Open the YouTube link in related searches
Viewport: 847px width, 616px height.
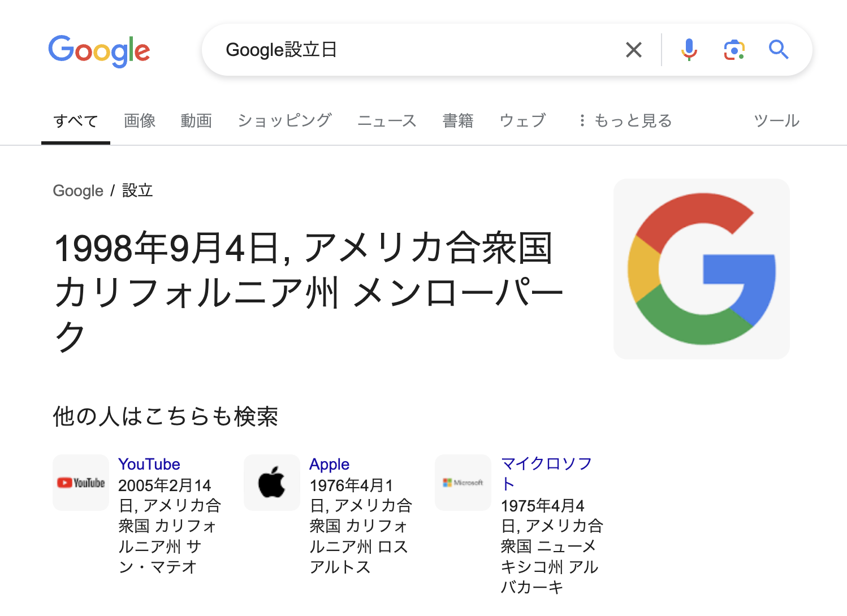pyautogui.click(x=148, y=464)
